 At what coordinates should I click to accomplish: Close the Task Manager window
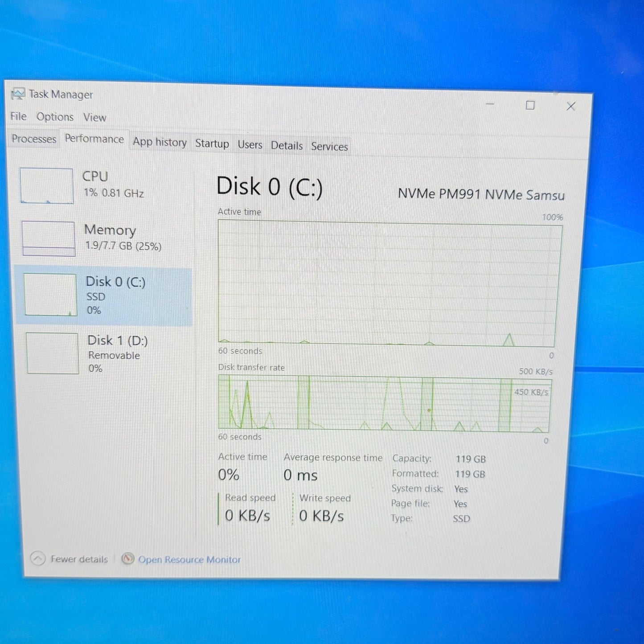click(x=571, y=106)
